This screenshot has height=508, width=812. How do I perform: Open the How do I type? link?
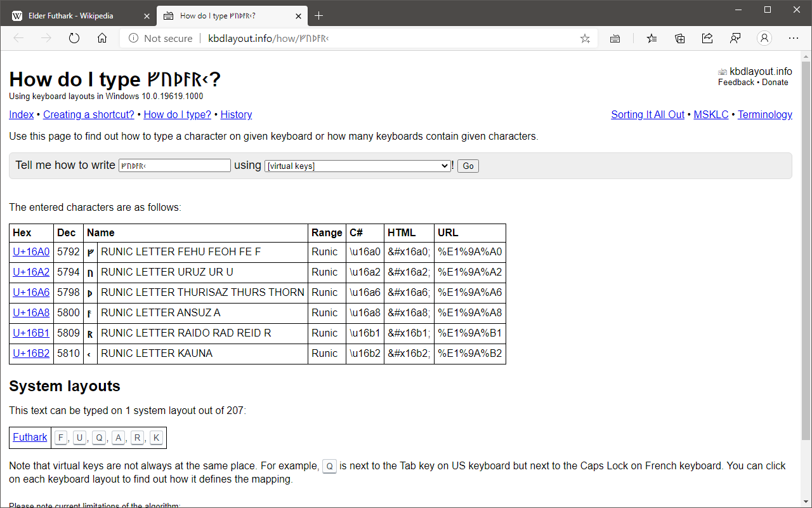tap(178, 114)
